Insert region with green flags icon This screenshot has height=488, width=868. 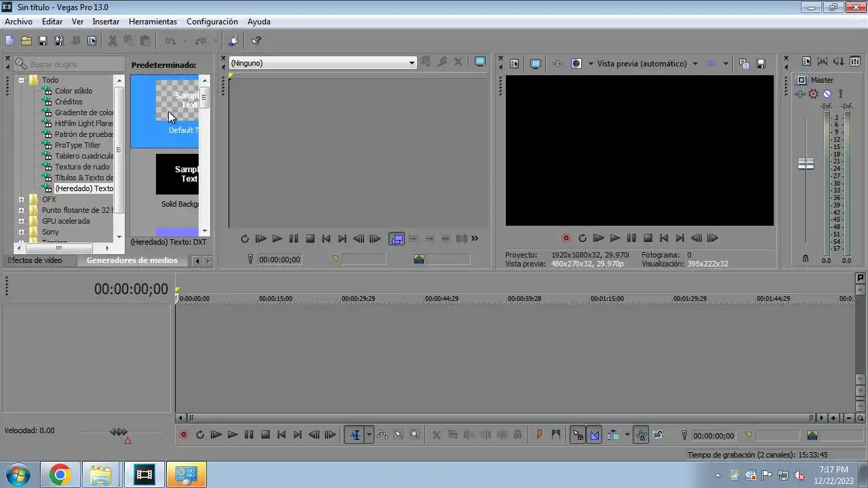(x=556, y=435)
